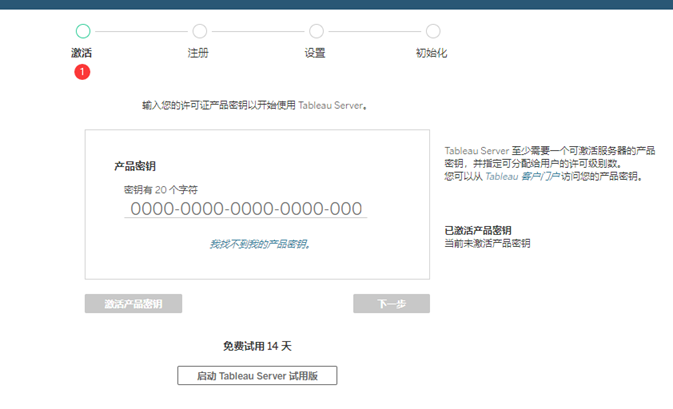Select the 注册 step label
Image resolution: width=673 pixels, height=409 pixels.
(198, 53)
